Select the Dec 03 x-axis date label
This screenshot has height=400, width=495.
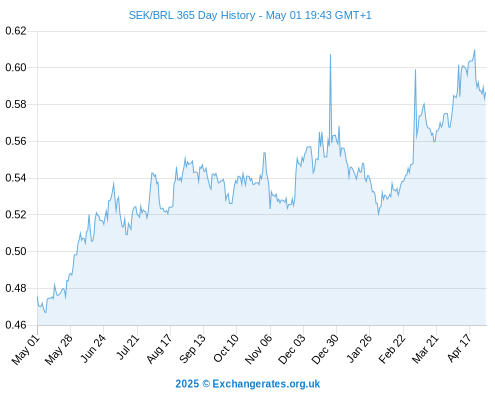(292, 350)
